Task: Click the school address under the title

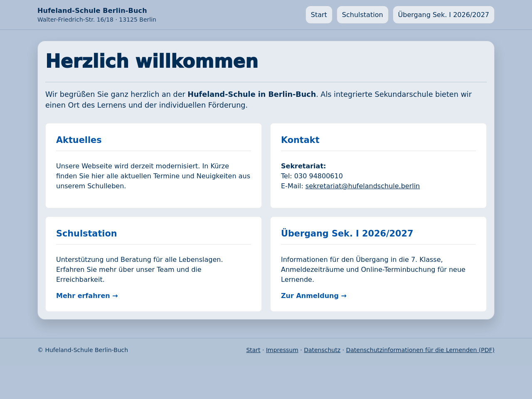Action: [97, 20]
